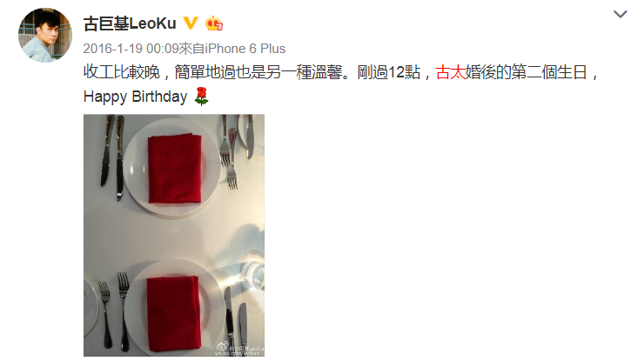Click the lower red napkin in photo

[x=173, y=314]
